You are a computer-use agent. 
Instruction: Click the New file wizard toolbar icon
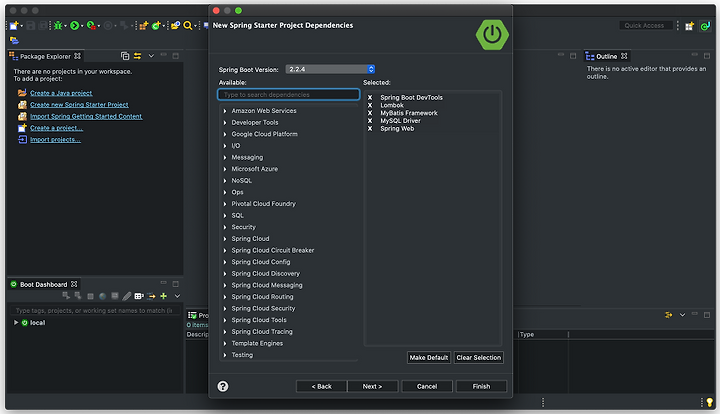pos(14,26)
